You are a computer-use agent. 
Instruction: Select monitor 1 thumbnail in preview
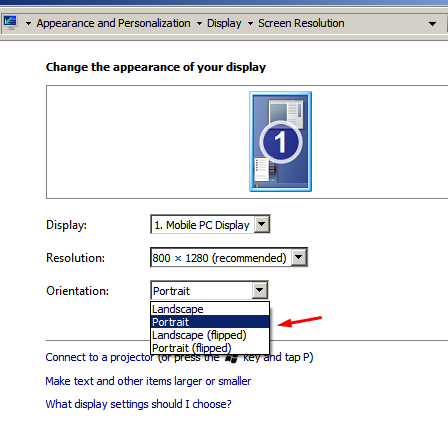pyautogui.click(x=280, y=142)
